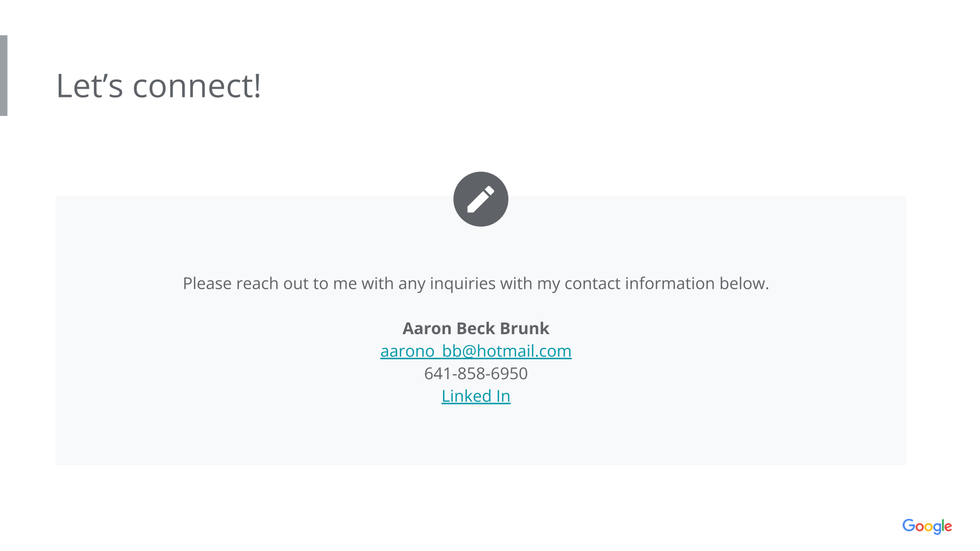The width and height of the screenshot is (980, 551).
Task: Select the "Let's connect!" slide title
Action: tap(158, 86)
